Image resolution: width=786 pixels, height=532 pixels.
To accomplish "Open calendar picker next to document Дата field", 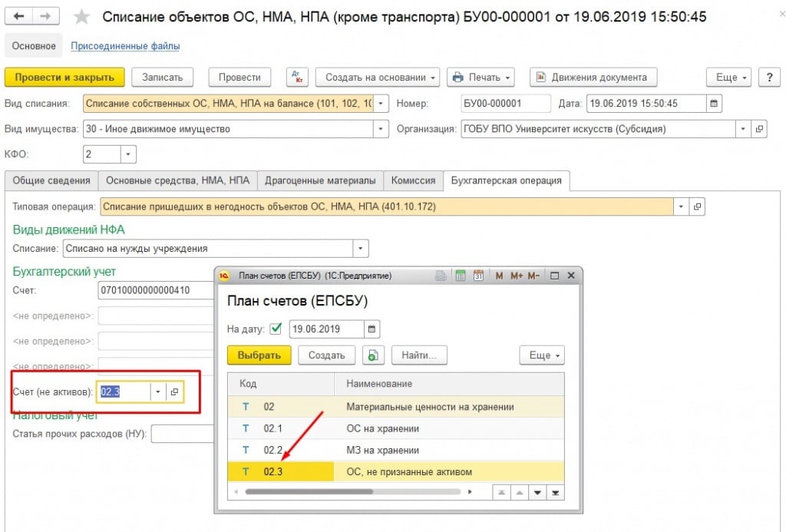I will pos(714,104).
